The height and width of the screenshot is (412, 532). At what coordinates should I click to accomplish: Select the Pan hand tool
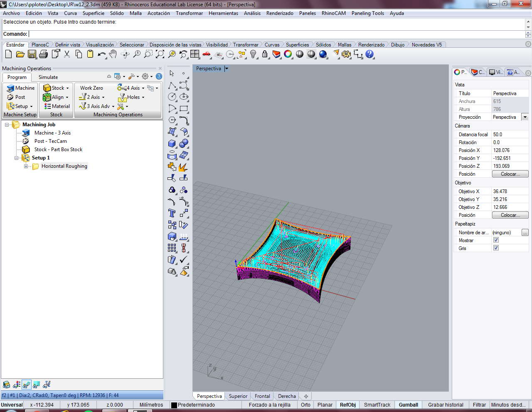(113, 54)
